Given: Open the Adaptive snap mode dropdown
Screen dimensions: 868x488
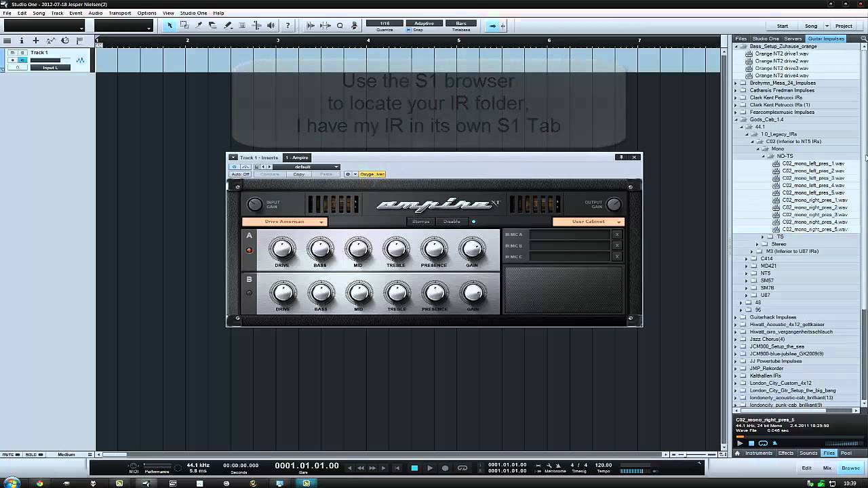Looking at the screenshot, I should click(424, 24).
